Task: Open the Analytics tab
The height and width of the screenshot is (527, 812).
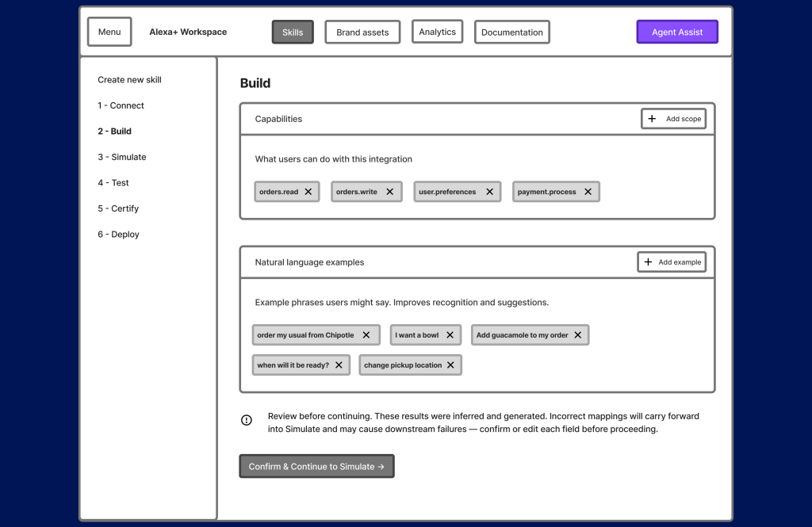Action: [x=437, y=32]
